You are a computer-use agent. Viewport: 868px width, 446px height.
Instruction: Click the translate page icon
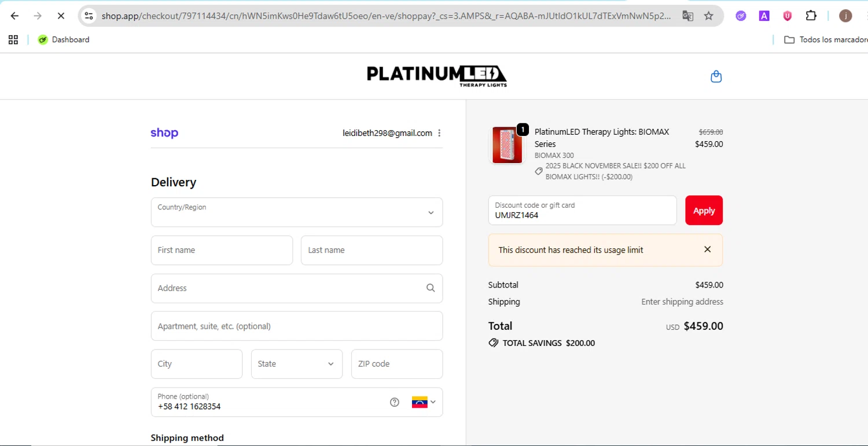pos(687,16)
